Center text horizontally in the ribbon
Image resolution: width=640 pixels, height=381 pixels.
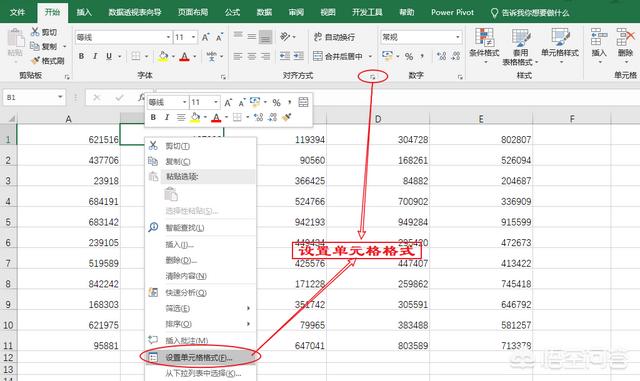point(252,56)
